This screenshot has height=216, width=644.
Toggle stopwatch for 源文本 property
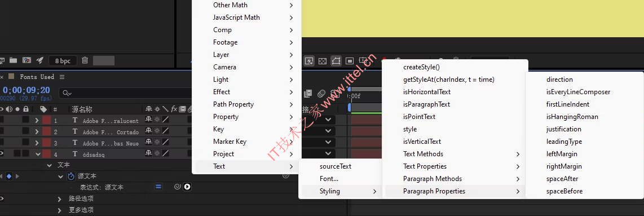pyautogui.click(x=71, y=176)
